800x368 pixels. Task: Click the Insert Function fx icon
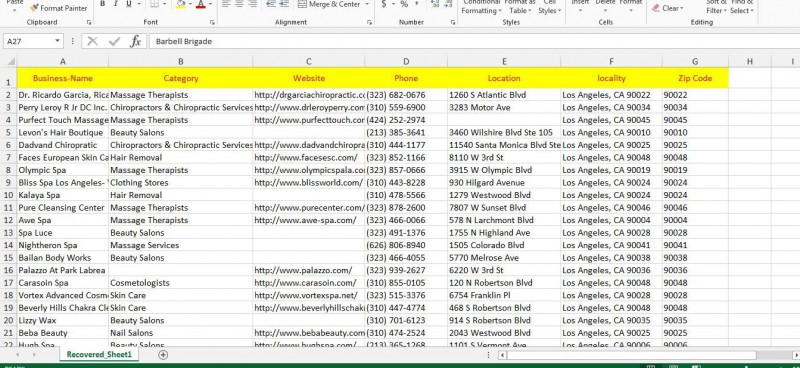click(x=135, y=41)
